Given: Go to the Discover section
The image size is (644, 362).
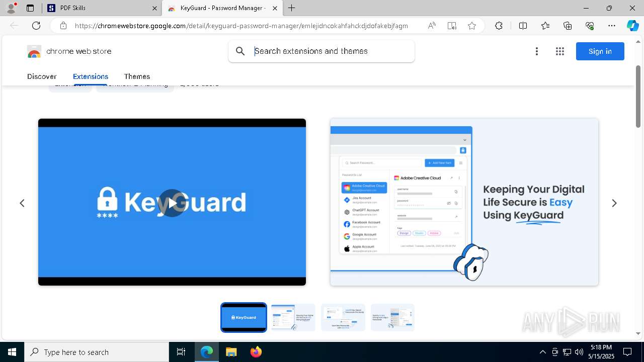Looking at the screenshot, I should tap(42, 76).
